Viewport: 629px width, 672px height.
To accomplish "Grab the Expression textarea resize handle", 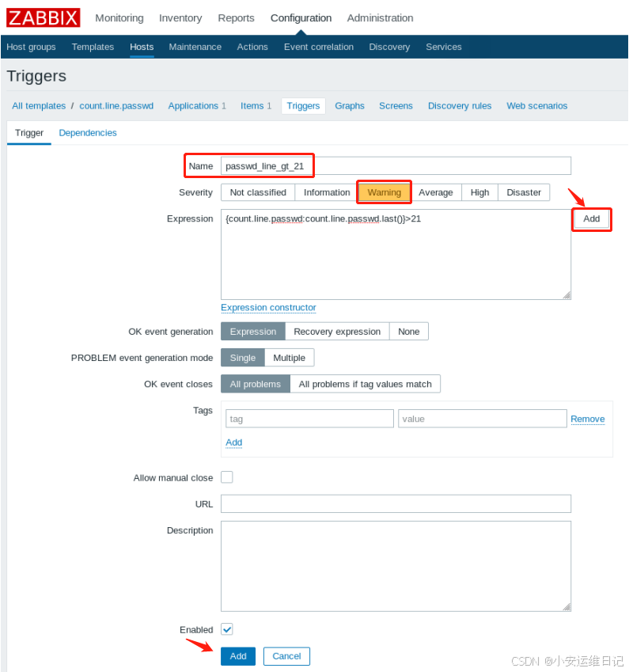I will (566, 295).
